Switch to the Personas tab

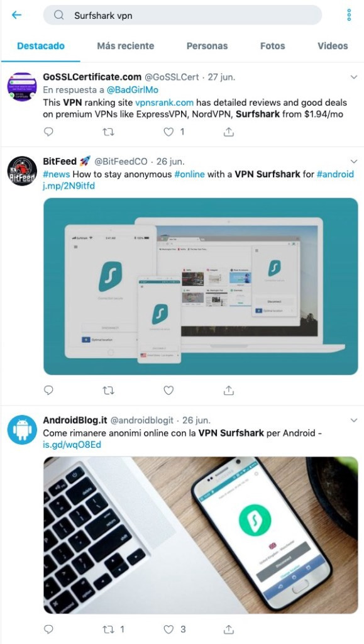207,46
